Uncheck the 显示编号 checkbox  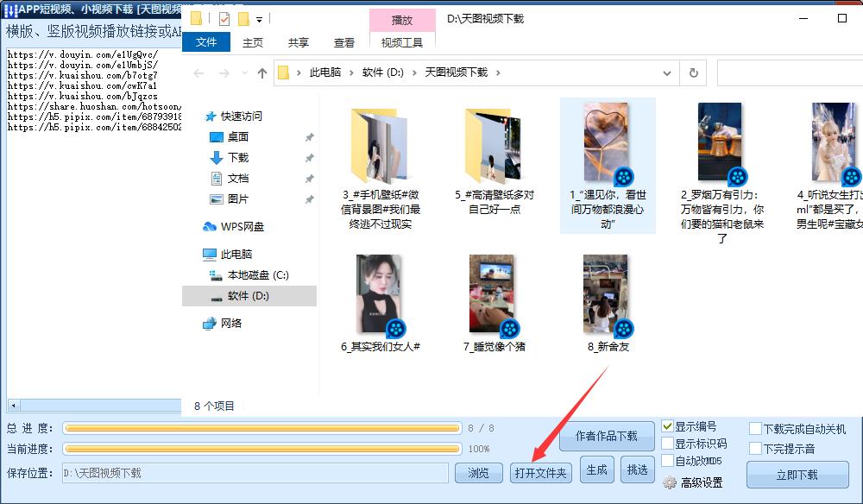[669, 425]
